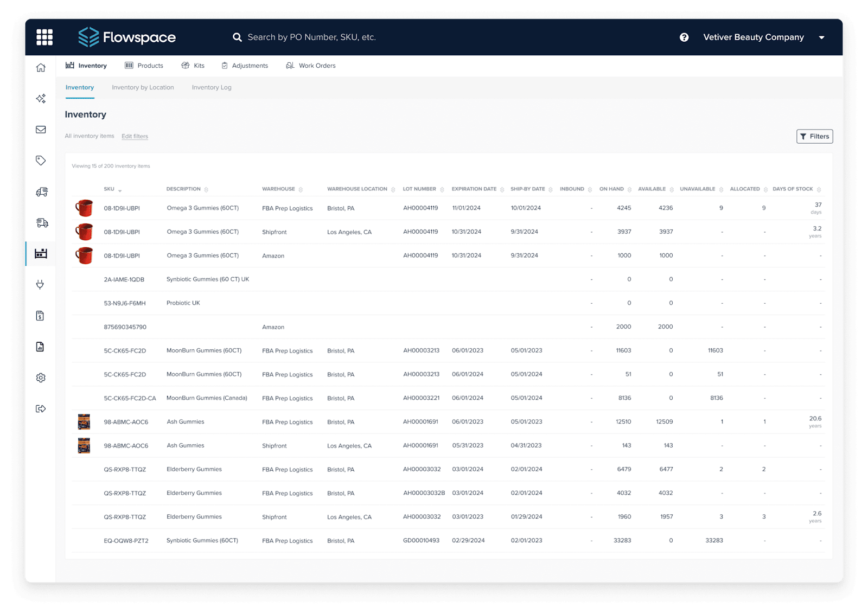Sort by Days of Stock column
The height and width of the screenshot is (614, 868).
click(x=819, y=189)
